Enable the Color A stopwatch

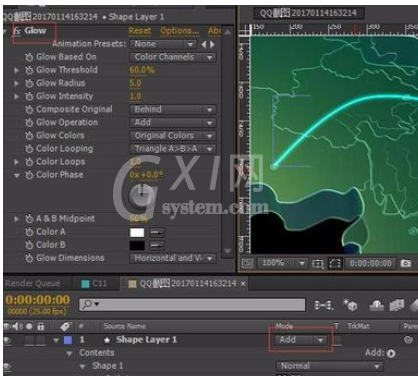point(29,232)
